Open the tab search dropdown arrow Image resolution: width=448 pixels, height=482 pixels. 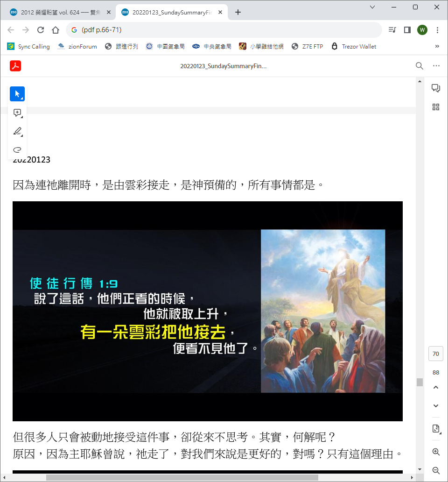tap(372, 7)
